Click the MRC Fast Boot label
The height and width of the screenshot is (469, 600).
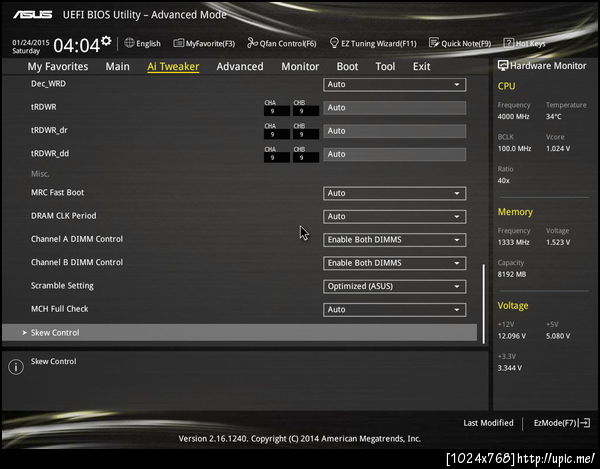click(x=57, y=192)
